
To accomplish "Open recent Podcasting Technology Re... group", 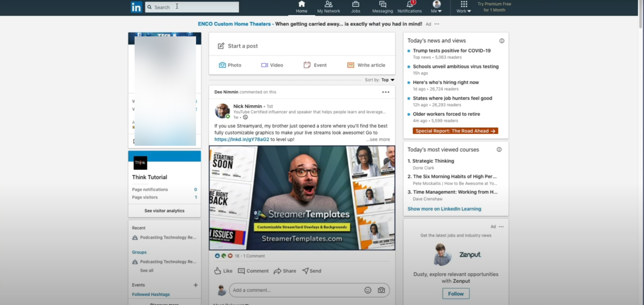I will (164, 238).
